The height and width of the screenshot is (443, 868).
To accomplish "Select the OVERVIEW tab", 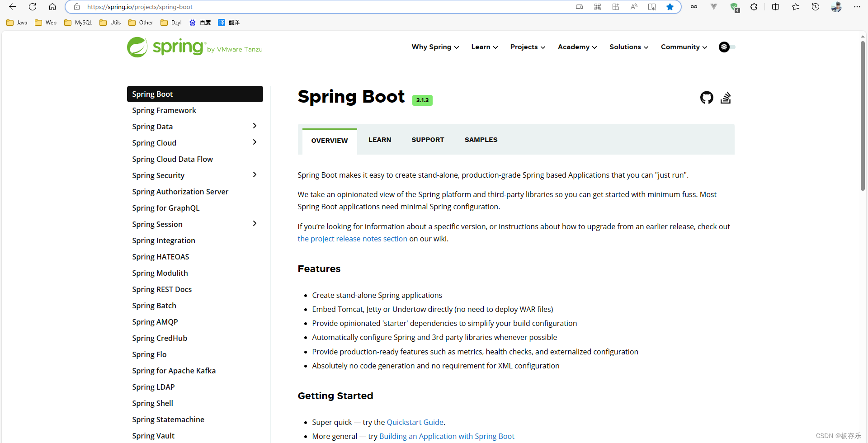I will pos(330,141).
